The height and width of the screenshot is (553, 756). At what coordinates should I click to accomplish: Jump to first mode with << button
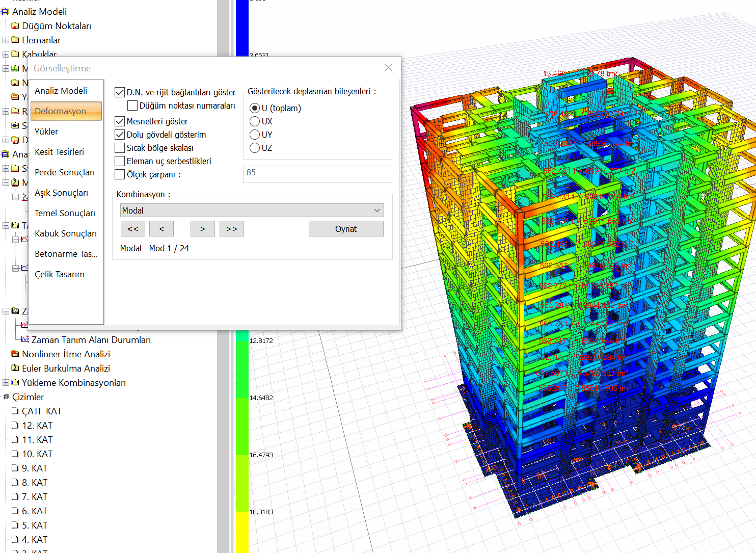133,229
